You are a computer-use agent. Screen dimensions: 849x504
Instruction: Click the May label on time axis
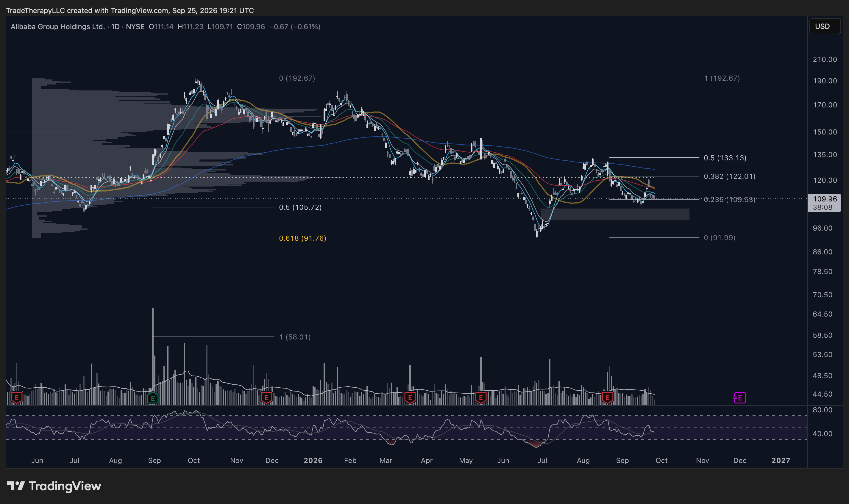pos(466,461)
